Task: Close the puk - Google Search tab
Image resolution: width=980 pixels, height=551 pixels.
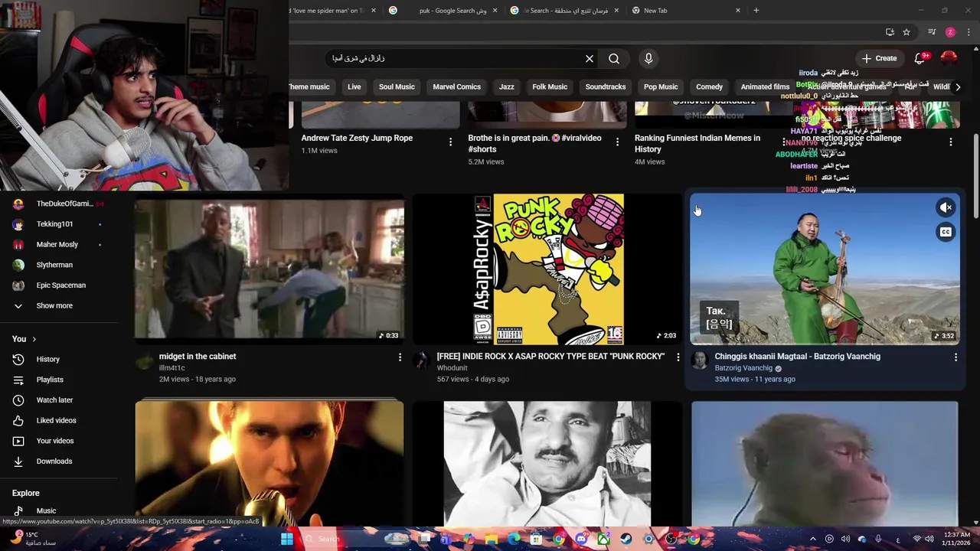Action: click(x=495, y=10)
